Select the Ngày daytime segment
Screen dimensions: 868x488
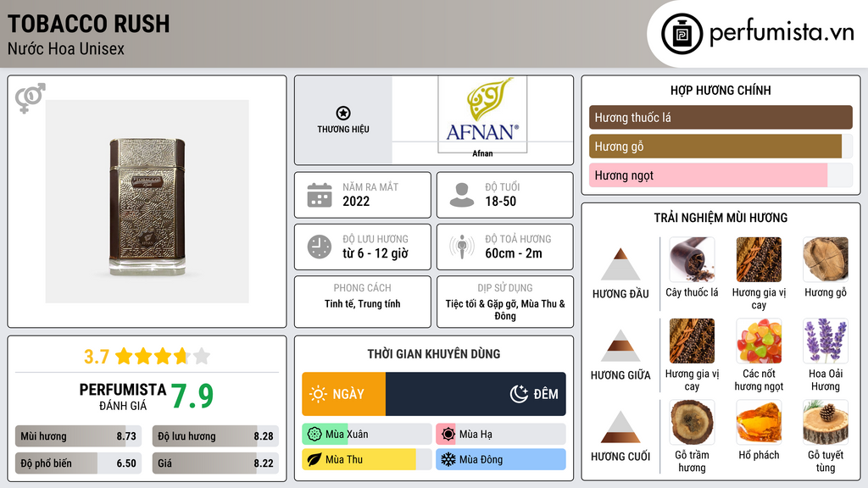pyautogui.click(x=343, y=394)
